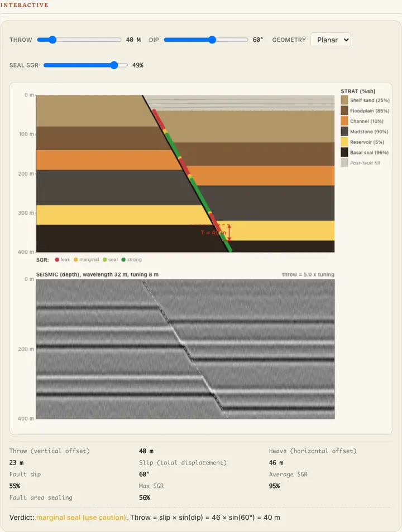The width and height of the screenshot is (402, 532).
Task: Click the Seal SGR slider handle
Action: pyautogui.click(x=114, y=65)
